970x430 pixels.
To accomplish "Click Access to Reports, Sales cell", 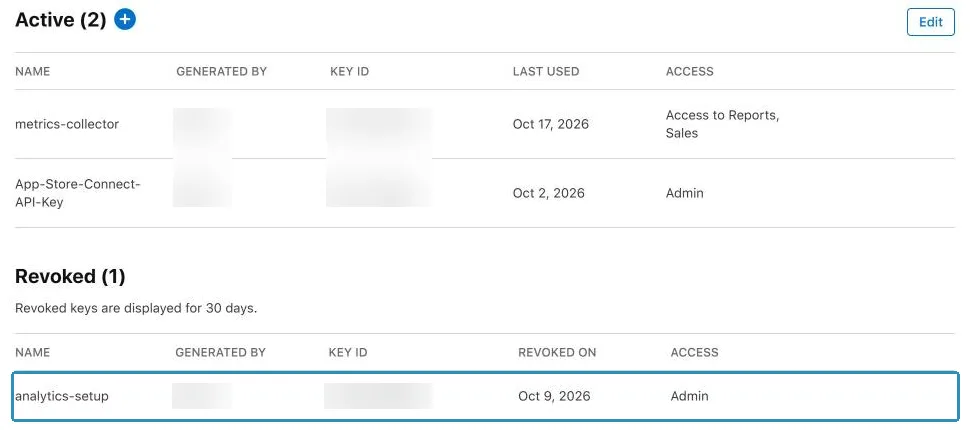I will coord(722,124).
